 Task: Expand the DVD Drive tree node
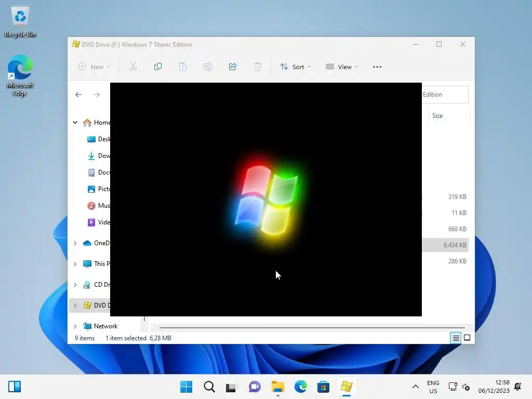click(x=75, y=305)
